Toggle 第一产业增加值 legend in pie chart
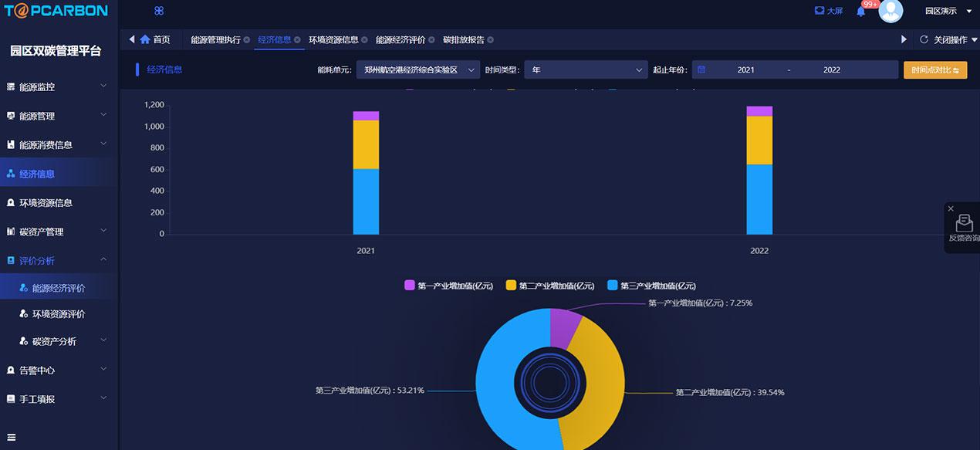The width and height of the screenshot is (980, 450). coord(448,286)
